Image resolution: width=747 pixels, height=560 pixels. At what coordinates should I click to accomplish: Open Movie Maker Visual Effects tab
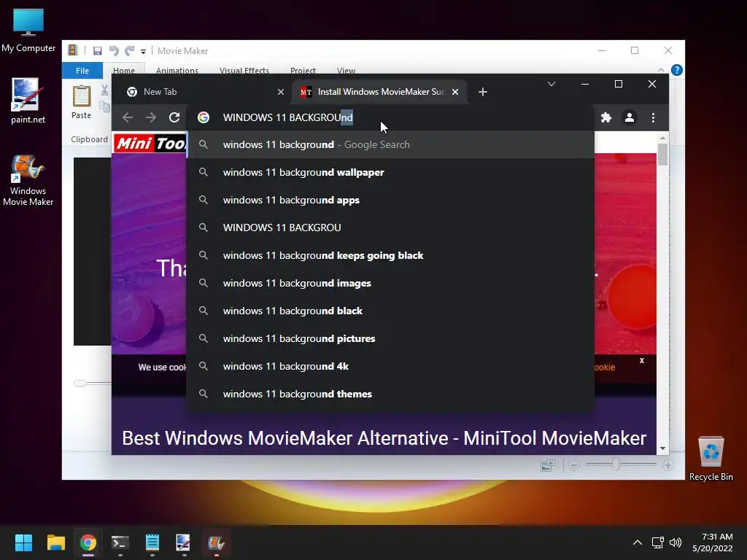coord(244,71)
